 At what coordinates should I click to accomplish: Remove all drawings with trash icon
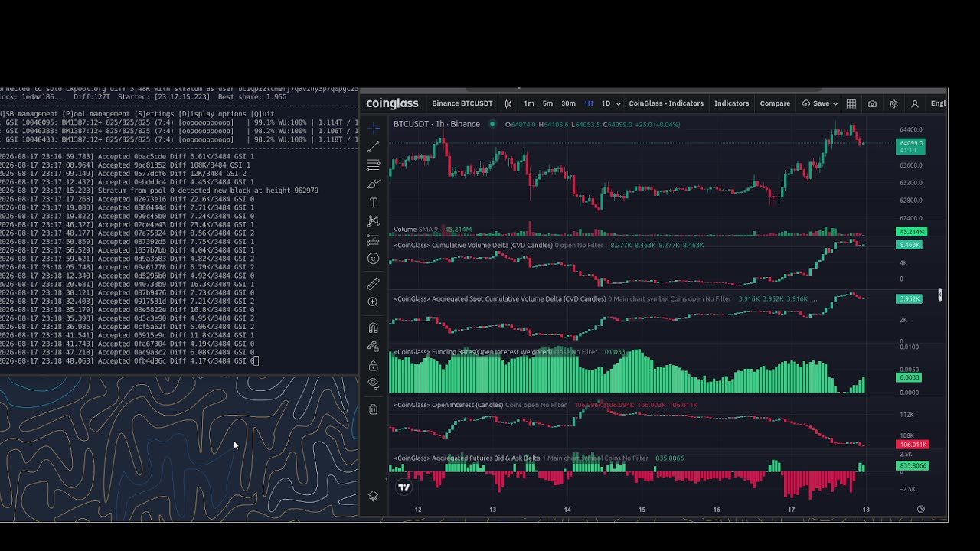(x=374, y=409)
